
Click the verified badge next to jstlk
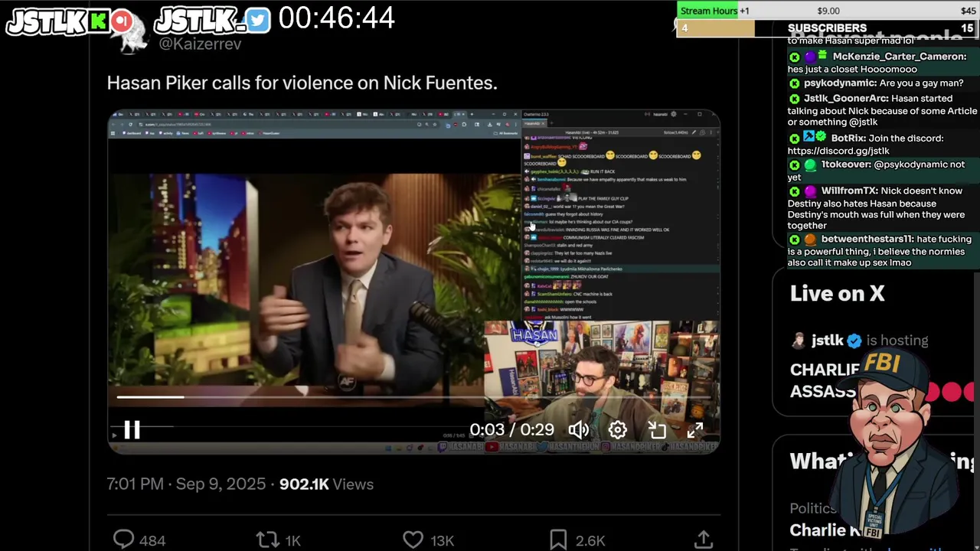(x=854, y=341)
